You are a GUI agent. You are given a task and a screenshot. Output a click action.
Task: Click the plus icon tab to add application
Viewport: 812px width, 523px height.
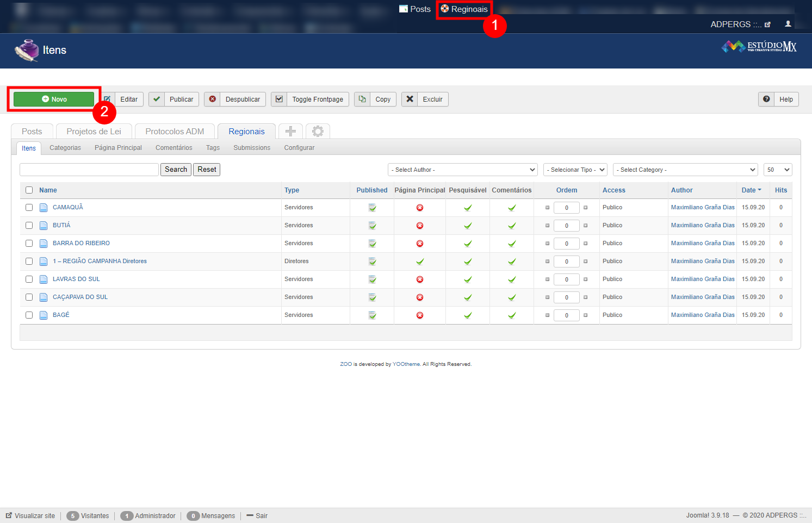290,131
